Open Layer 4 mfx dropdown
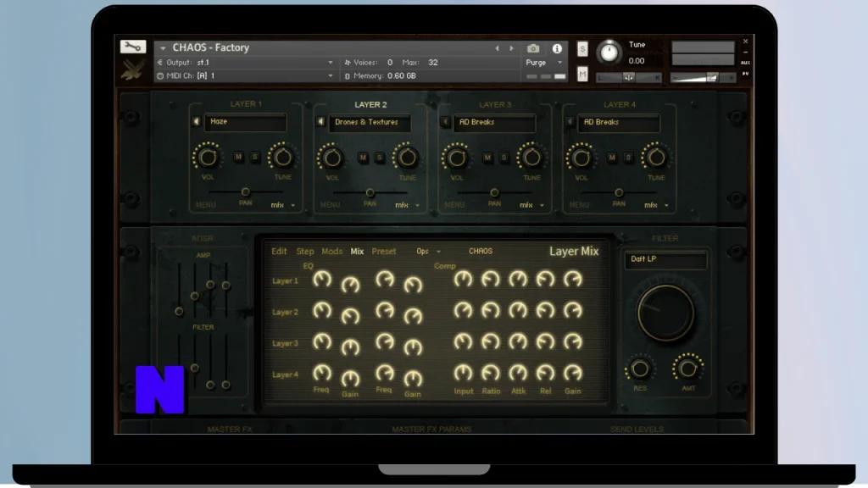 click(656, 205)
